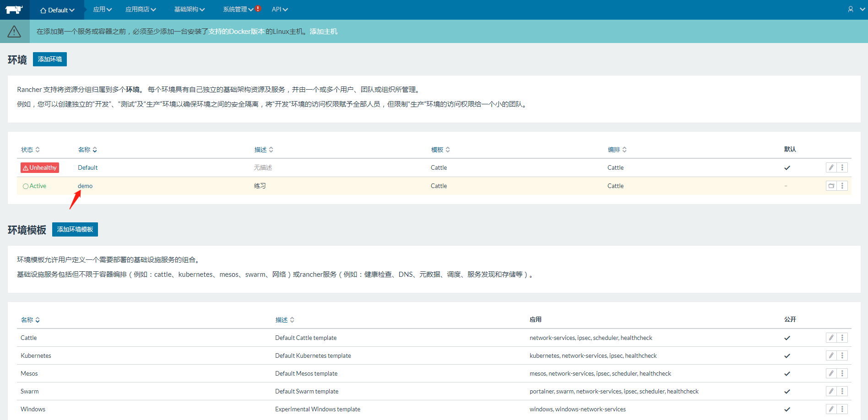This screenshot has height=420, width=868.
Task: Open more actions for Swarm template
Action: 842,391
